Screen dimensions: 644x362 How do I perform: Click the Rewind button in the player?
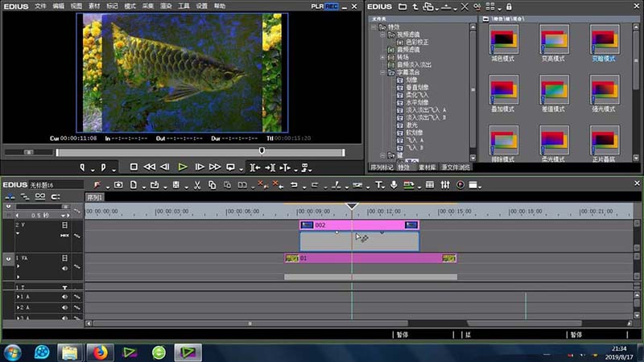149,167
